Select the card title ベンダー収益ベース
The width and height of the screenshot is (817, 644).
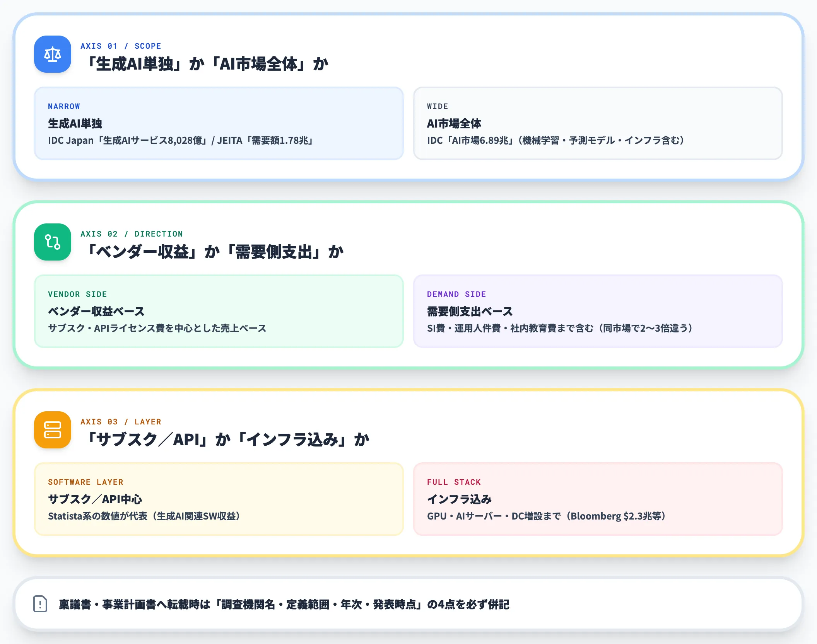tap(96, 312)
